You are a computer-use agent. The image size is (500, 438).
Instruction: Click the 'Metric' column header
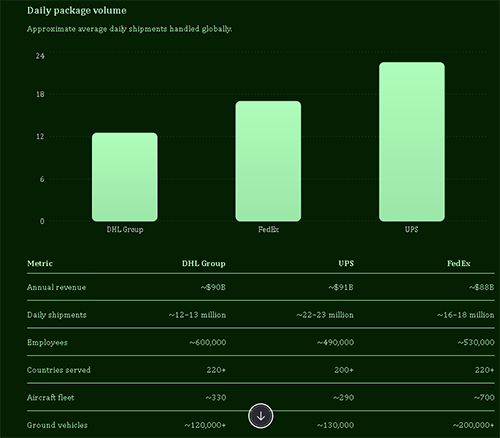[x=40, y=263]
